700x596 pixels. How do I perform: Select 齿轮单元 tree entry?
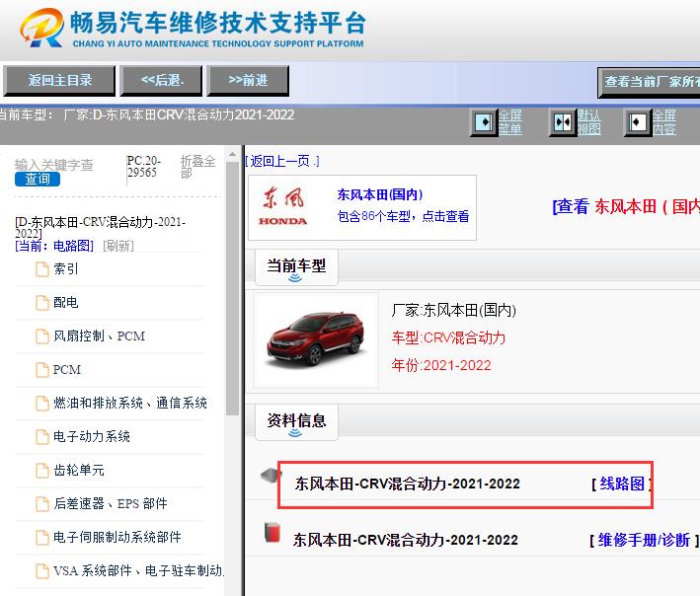tap(79, 471)
